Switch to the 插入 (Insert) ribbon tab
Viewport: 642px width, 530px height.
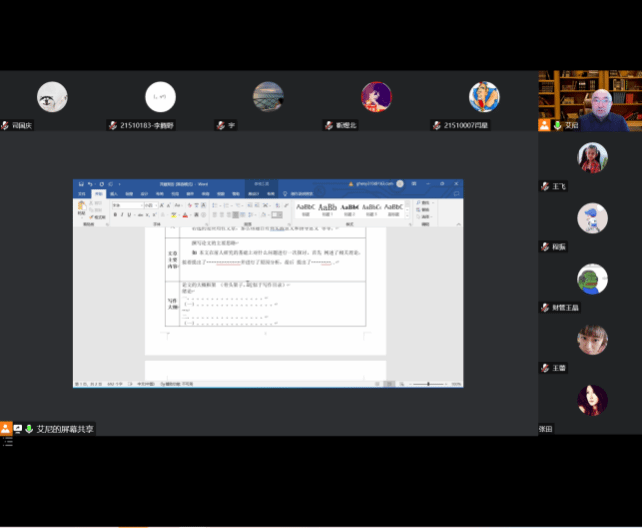pos(114,193)
